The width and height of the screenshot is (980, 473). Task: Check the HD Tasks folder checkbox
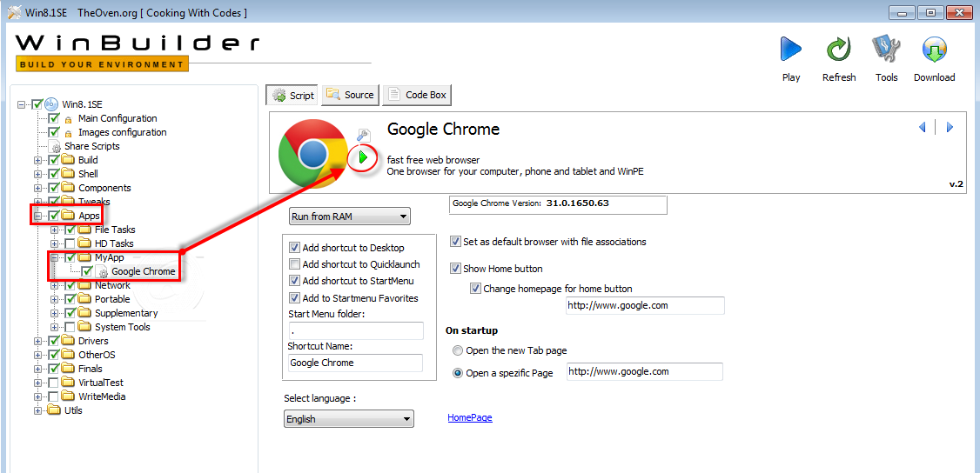(70, 243)
